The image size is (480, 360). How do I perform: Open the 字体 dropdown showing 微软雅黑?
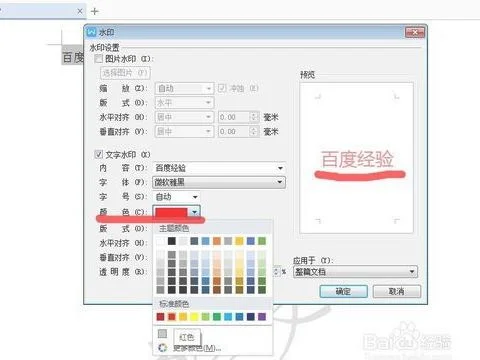tap(219, 182)
